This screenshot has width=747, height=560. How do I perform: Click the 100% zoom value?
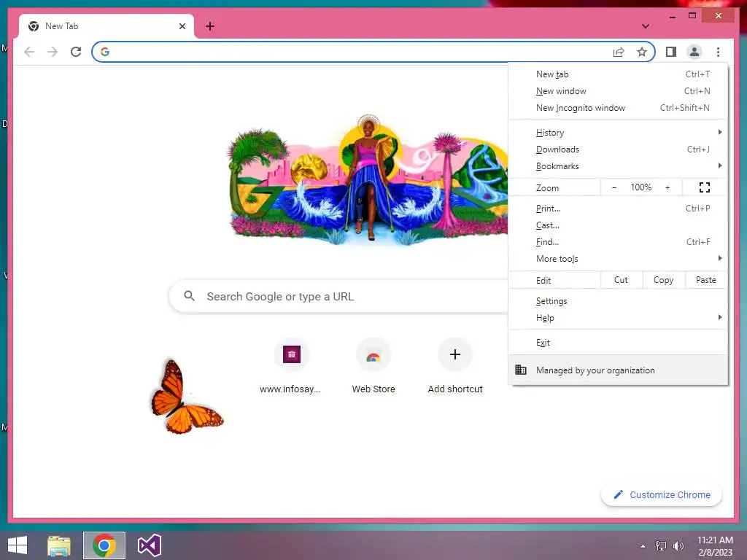coord(640,187)
